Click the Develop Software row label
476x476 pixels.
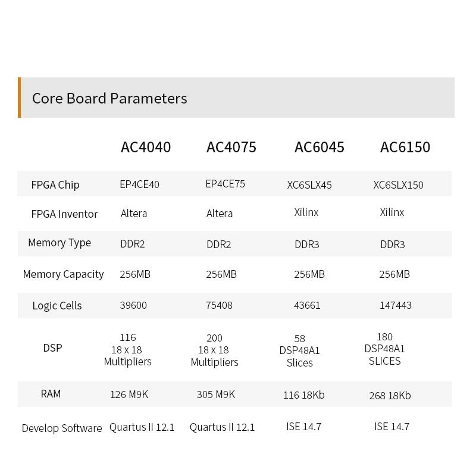pyautogui.click(x=62, y=428)
